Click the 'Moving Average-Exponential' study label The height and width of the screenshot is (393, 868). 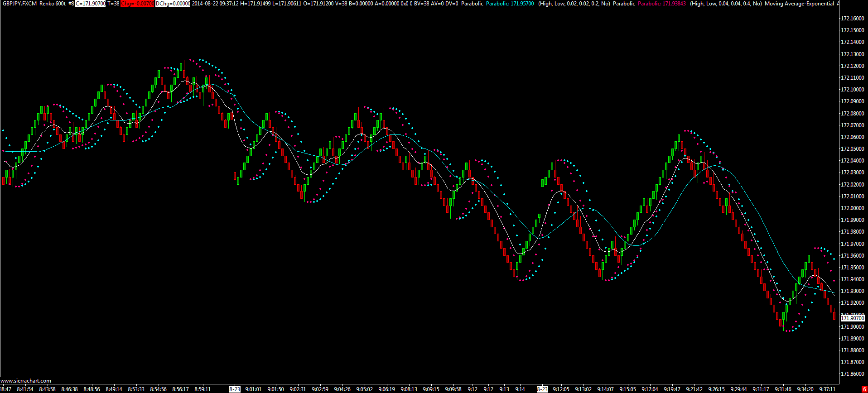click(x=800, y=4)
